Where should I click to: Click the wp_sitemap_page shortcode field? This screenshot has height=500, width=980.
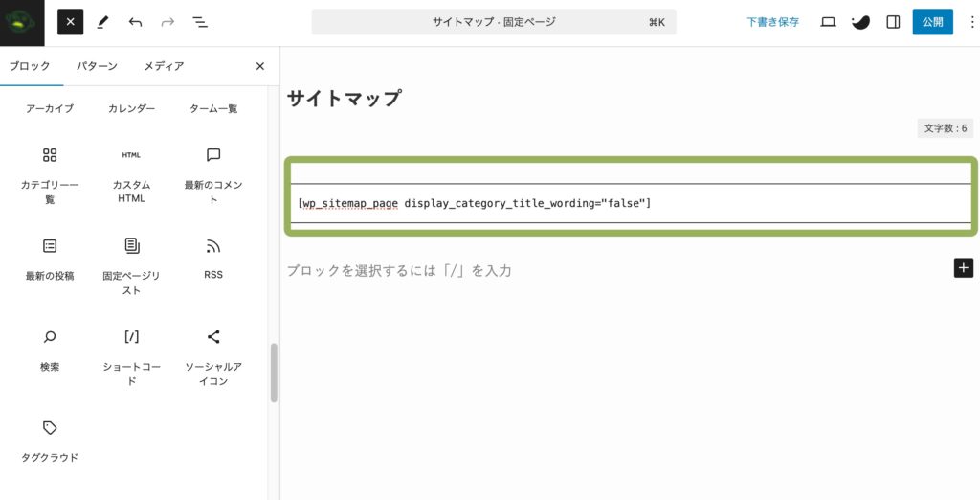[632, 203]
